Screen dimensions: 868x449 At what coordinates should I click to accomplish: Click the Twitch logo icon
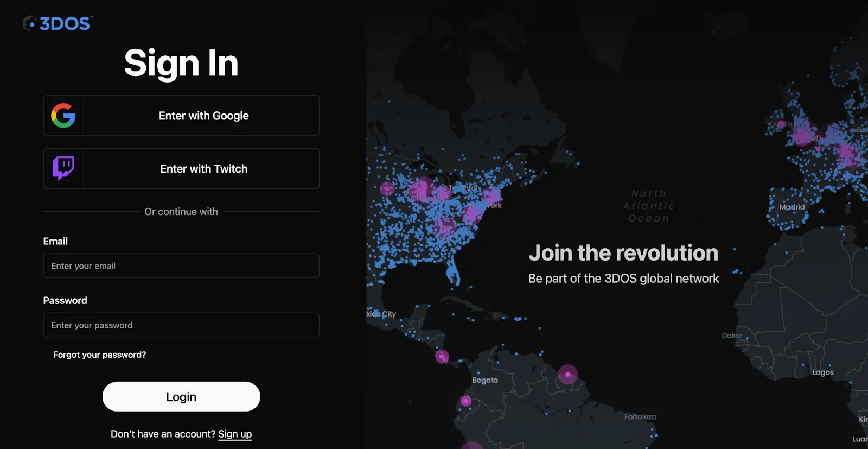pos(63,168)
